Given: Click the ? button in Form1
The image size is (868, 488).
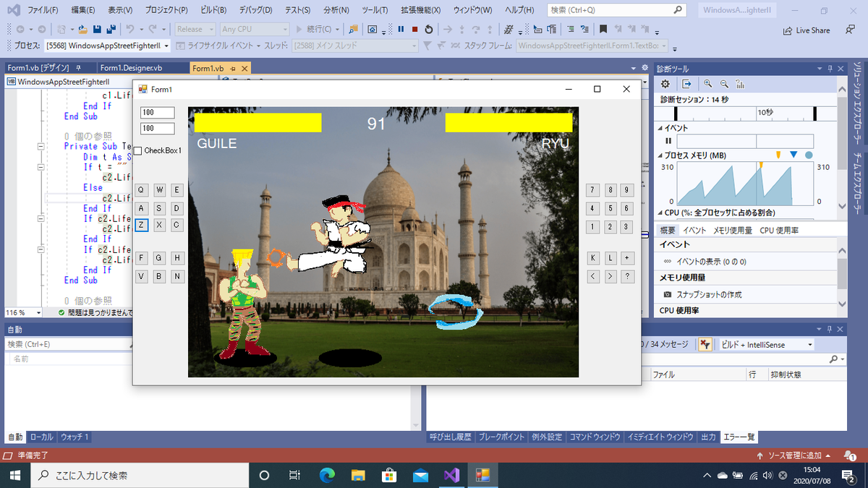Looking at the screenshot, I should click(x=627, y=276).
